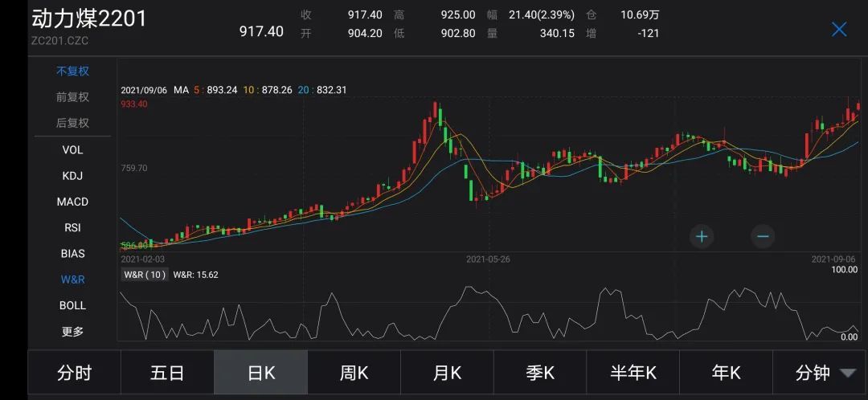Switch to 月K monthly chart tab

(447, 373)
